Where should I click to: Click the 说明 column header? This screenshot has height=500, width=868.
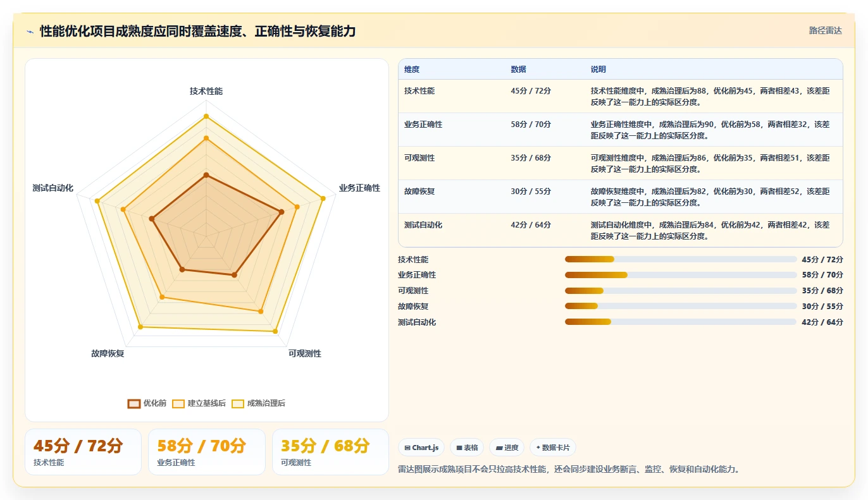[x=598, y=70]
